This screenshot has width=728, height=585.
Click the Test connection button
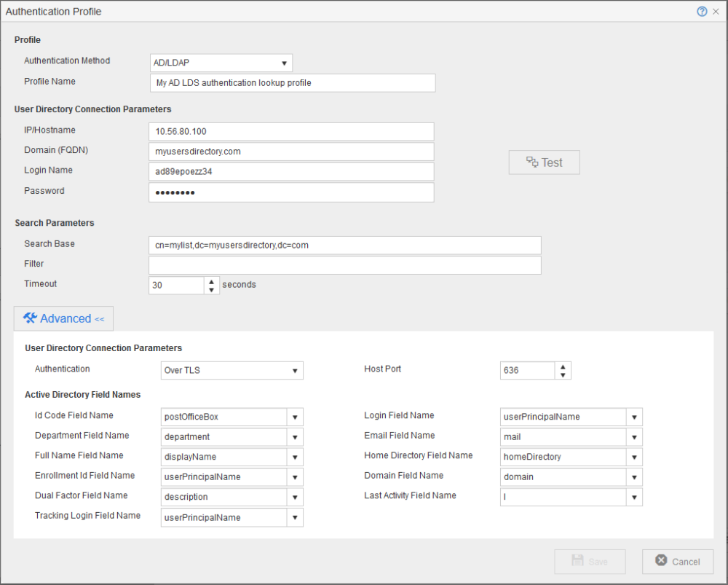point(544,162)
